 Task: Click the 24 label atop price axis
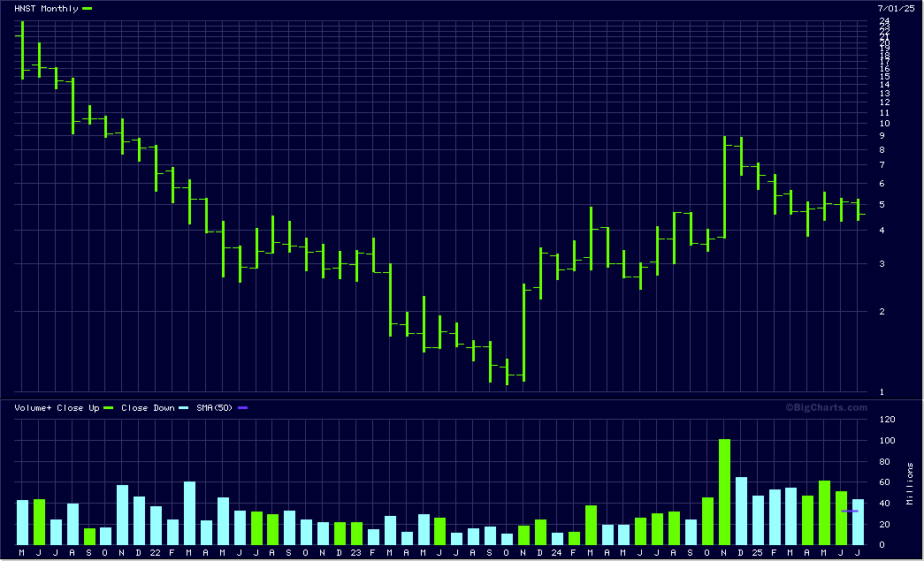tap(883, 21)
